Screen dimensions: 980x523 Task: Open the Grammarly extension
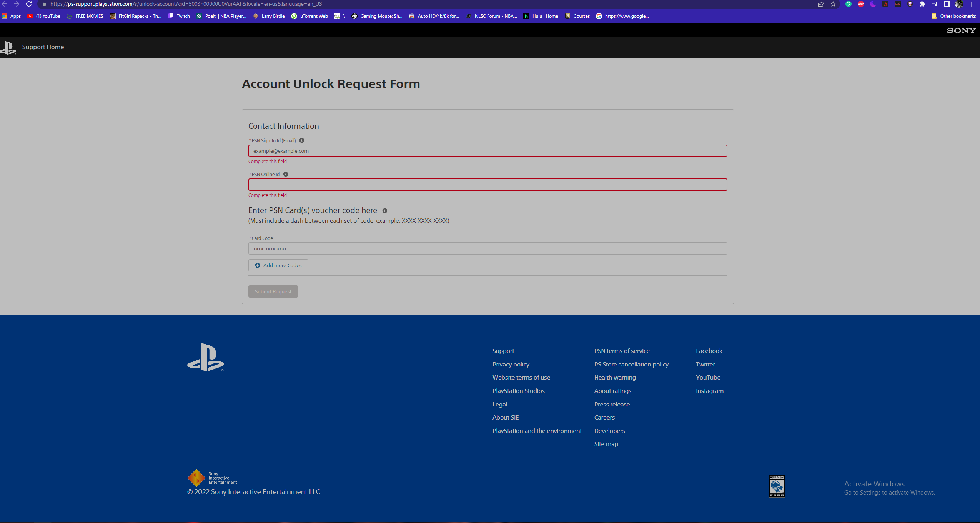[849, 4]
